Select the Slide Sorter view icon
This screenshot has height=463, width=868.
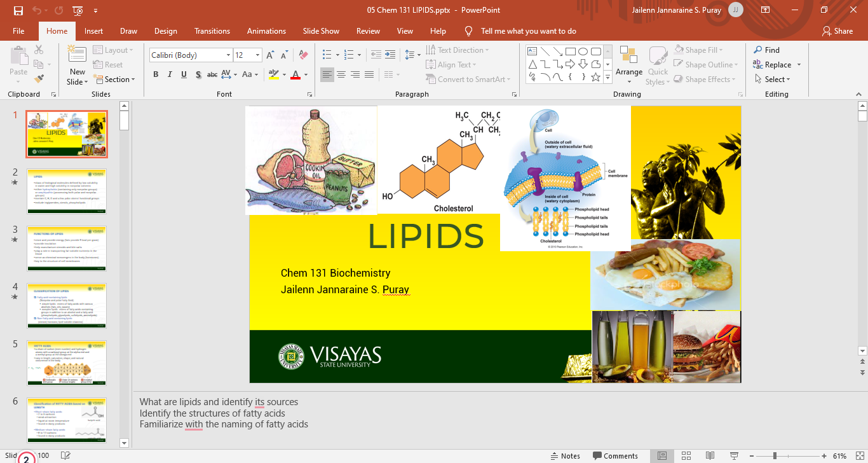point(686,456)
